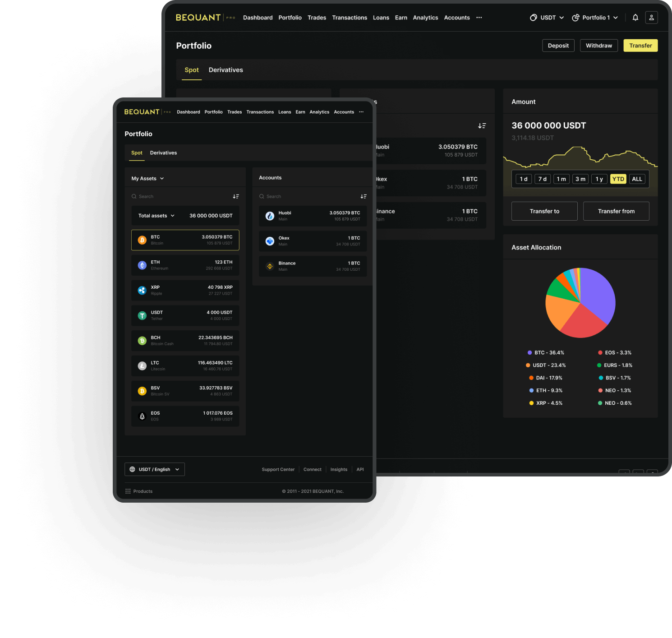Open notifications bell in back window
Viewport: 672px width, 638px height.
coord(635,18)
